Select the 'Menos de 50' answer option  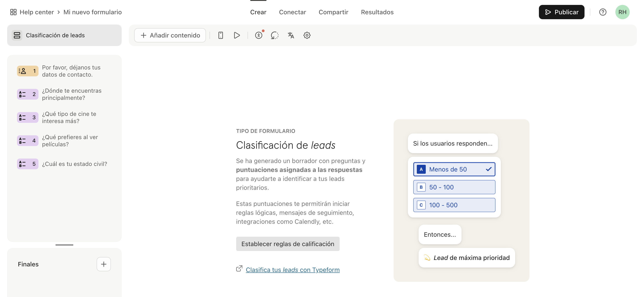(454, 169)
